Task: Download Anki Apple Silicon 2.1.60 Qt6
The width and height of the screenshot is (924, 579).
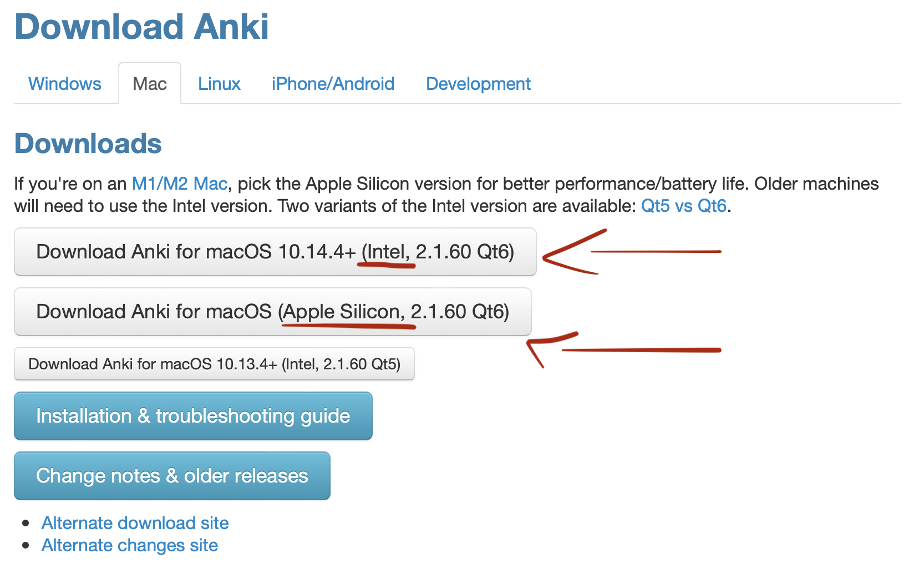Action: 273,312
